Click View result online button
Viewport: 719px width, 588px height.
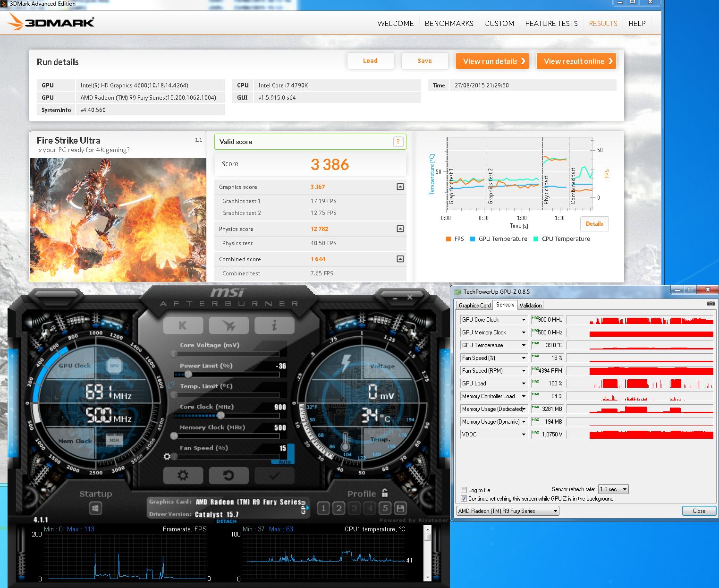click(x=576, y=61)
